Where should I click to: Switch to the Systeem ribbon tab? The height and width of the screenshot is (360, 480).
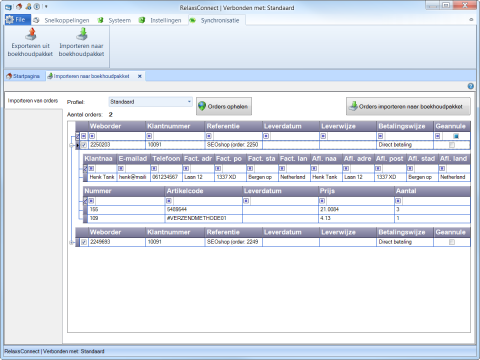[x=119, y=20]
